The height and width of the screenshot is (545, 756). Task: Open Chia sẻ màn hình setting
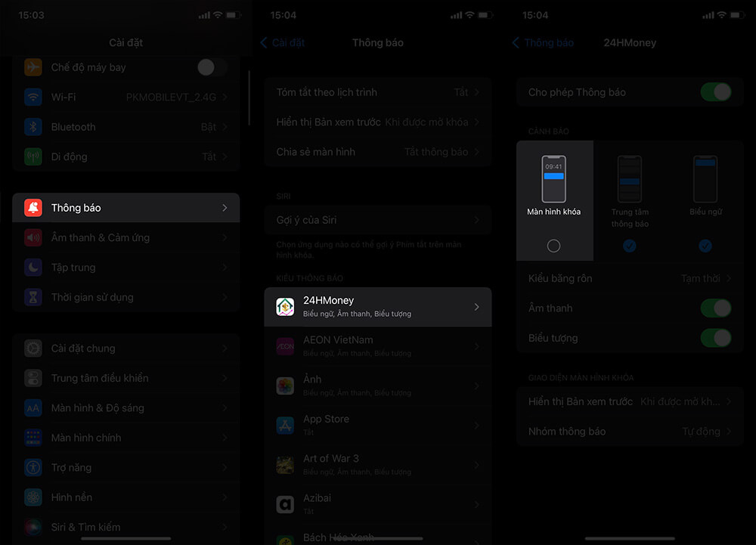pyautogui.click(x=378, y=152)
